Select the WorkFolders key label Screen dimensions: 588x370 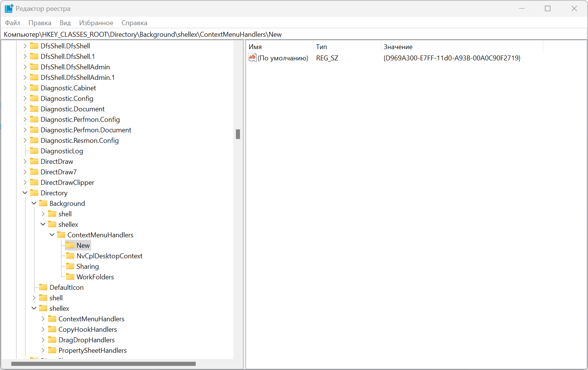tap(95, 277)
